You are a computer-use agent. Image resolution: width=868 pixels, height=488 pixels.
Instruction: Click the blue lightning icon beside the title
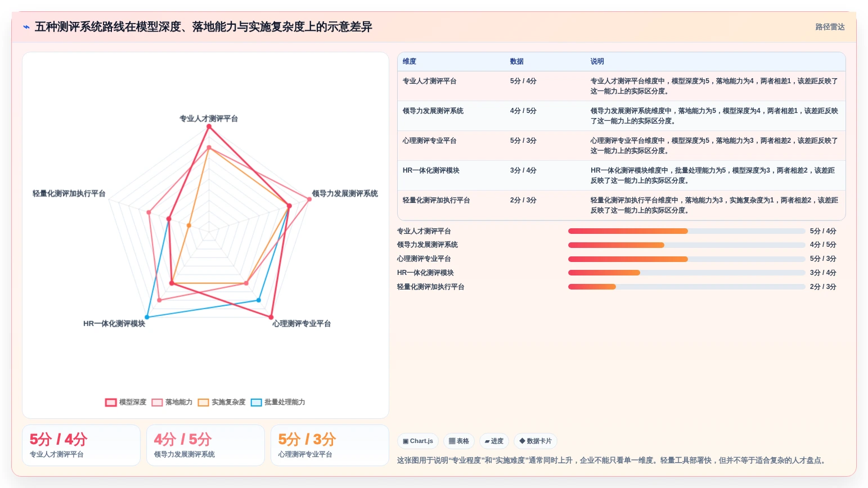pos(26,27)
